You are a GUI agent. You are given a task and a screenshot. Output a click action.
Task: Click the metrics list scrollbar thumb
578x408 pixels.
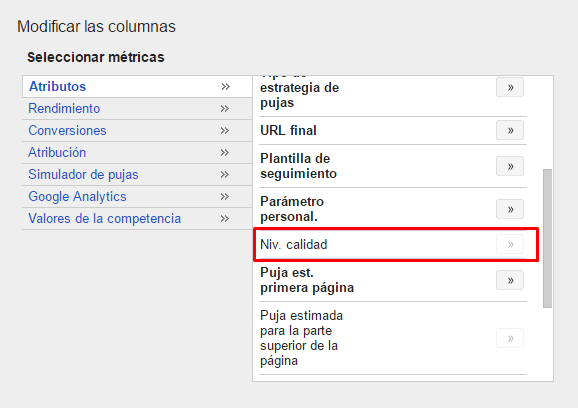click(x=547, y=238)
